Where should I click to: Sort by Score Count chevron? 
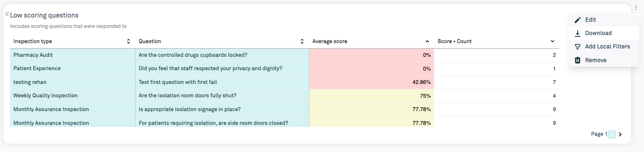tap(552, 41)
